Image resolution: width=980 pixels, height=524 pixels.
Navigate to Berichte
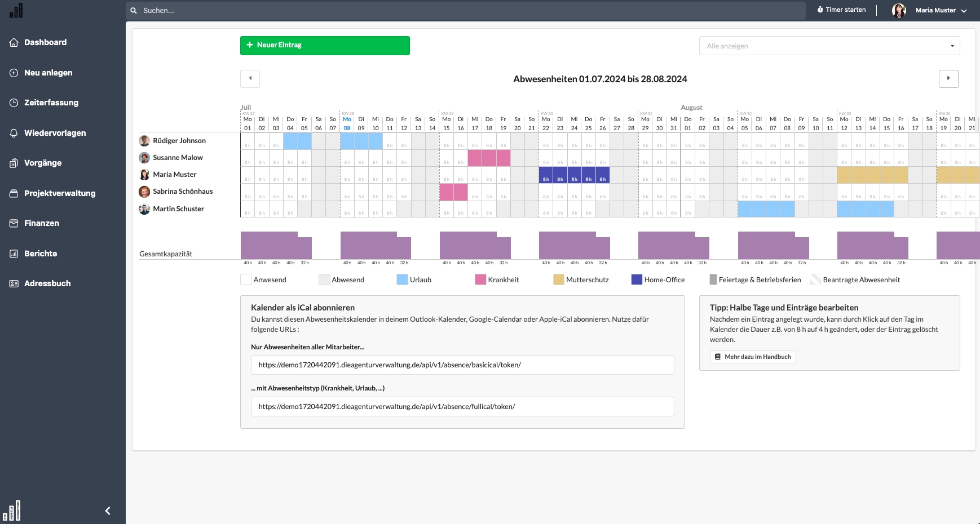tap(41, 254)
